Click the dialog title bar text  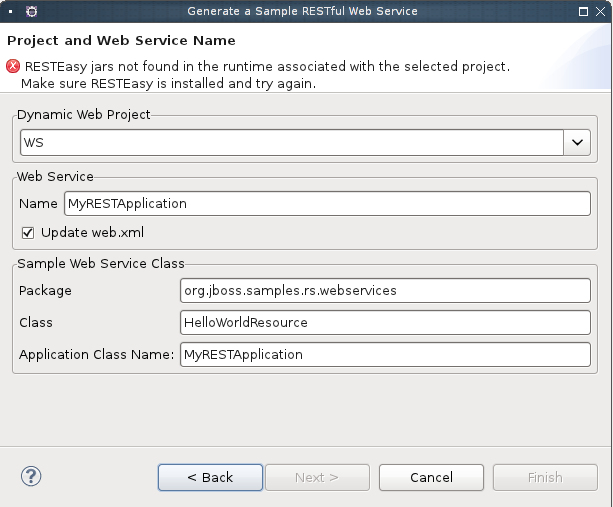302,11
